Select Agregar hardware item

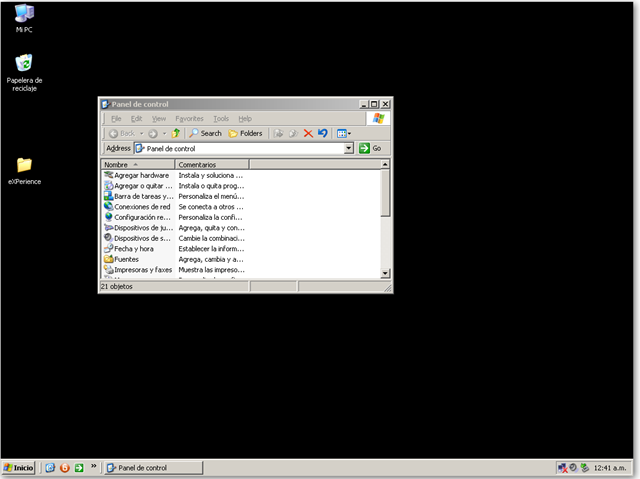click(136, 175)
